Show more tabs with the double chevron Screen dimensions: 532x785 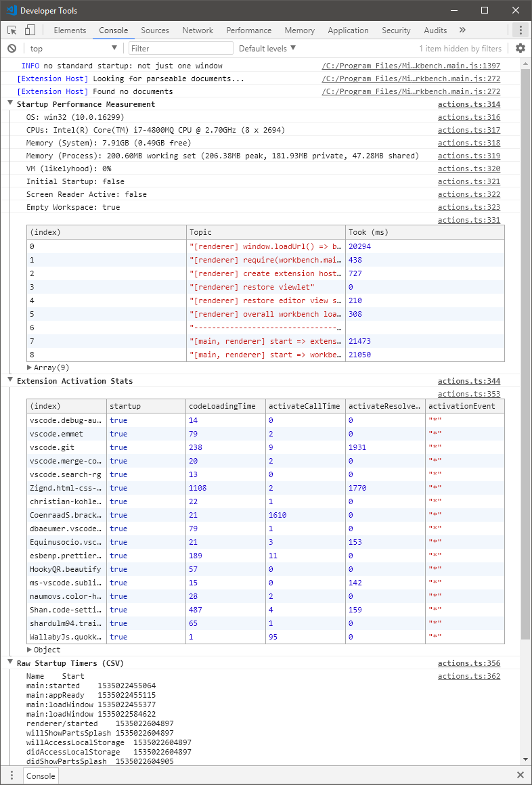click(x=462, y=30)
